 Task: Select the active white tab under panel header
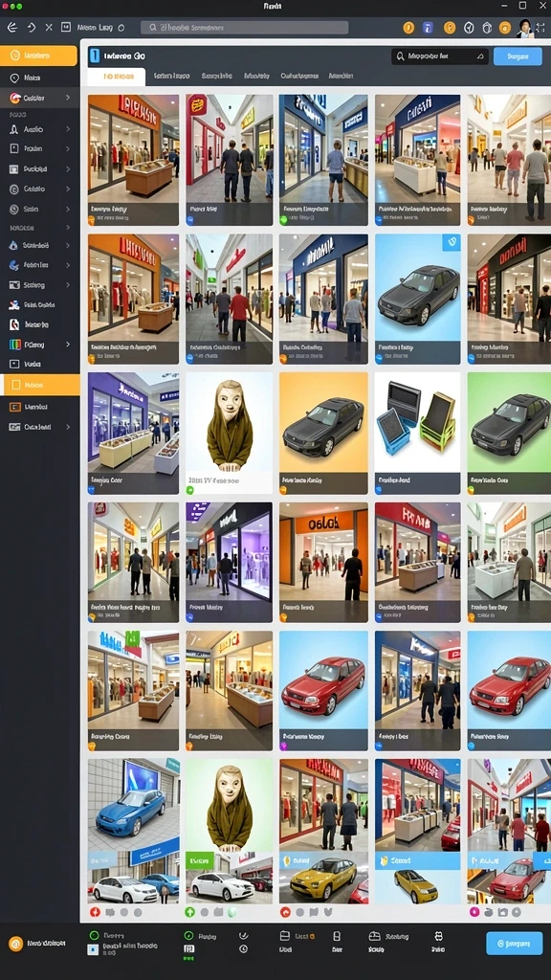tap(116, 77)
